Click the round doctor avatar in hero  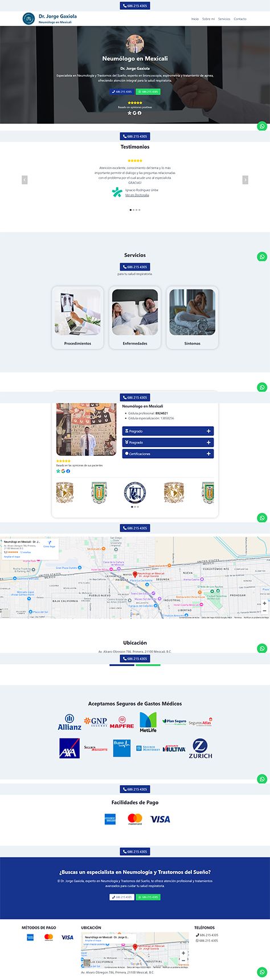click(135, 44)
